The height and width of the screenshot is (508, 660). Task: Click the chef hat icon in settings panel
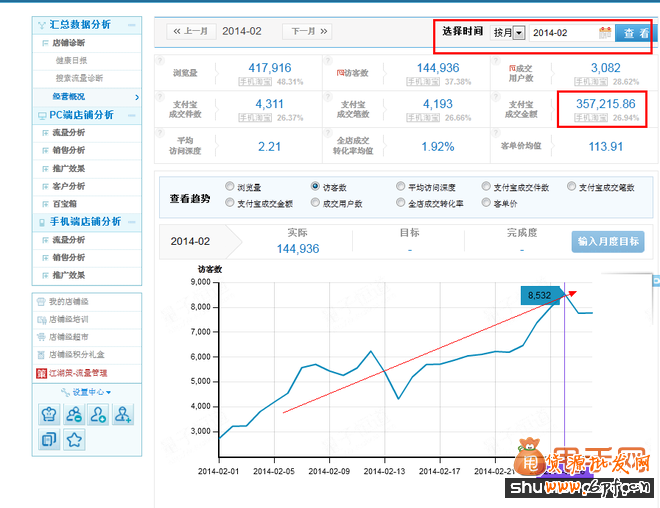49,414
